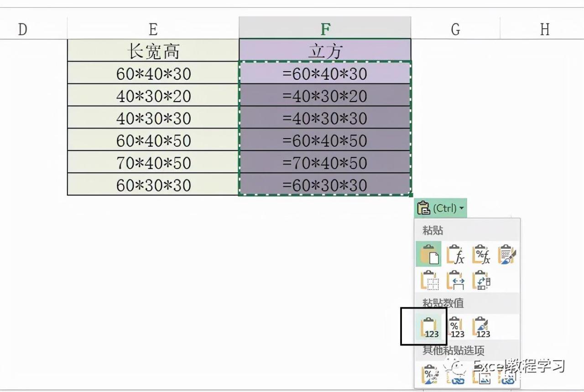
Task: Click the 长宽高 header cell
Action: [x=153, y=51]
